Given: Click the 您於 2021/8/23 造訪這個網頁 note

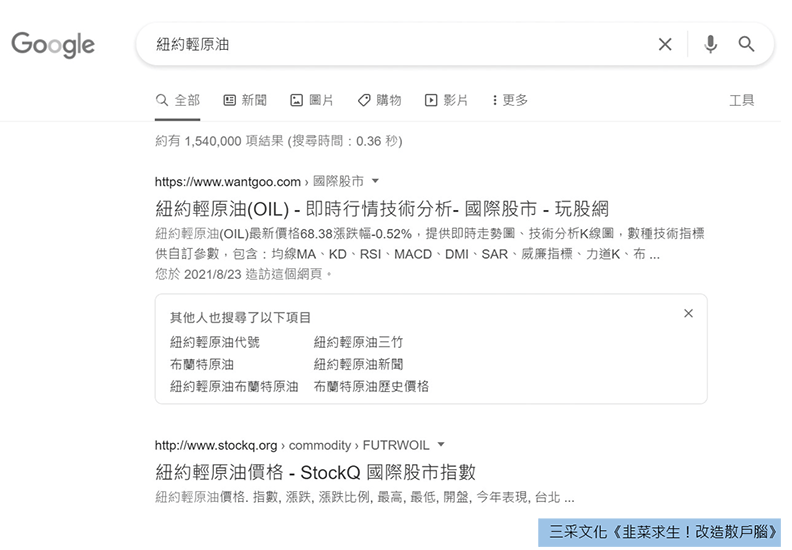Looking at the screenshot, I should coord(243,274).
